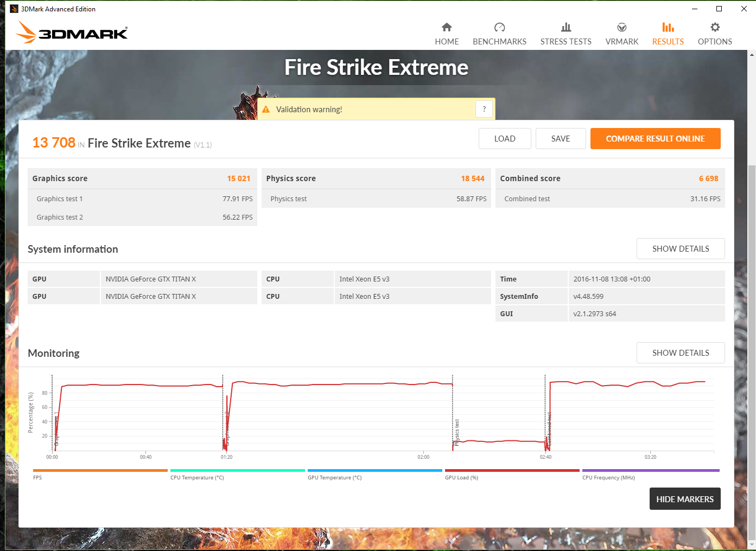Click the Stress Tests bar chart icon
The height and width of the screenshot is (551, 756).
coord(566,27)
